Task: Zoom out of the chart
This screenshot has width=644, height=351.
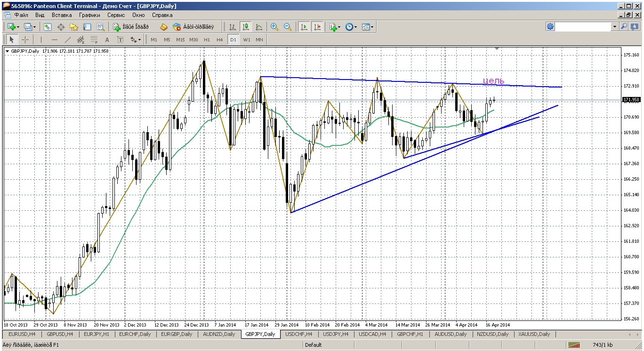Action: (x=288, y=27)
